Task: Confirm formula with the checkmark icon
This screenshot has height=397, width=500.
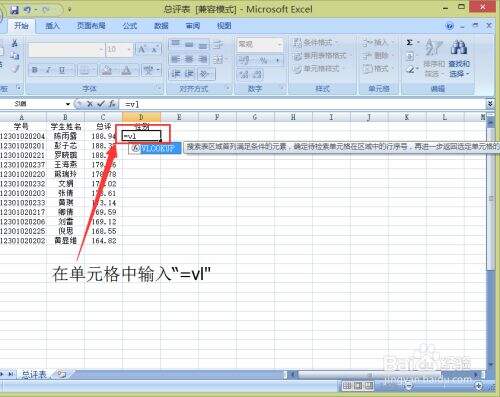Action: tap(100, 104)
